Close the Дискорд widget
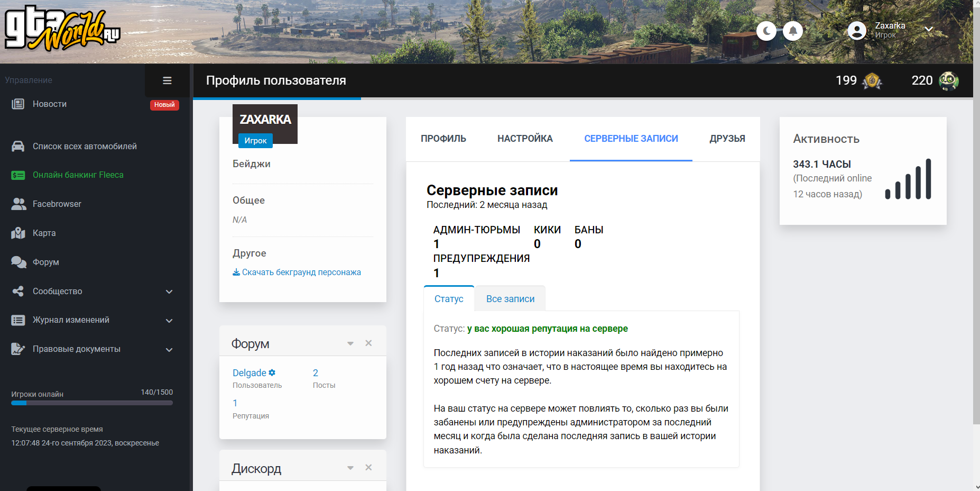This screenshot has width=980, height=491. coord(368,467)
